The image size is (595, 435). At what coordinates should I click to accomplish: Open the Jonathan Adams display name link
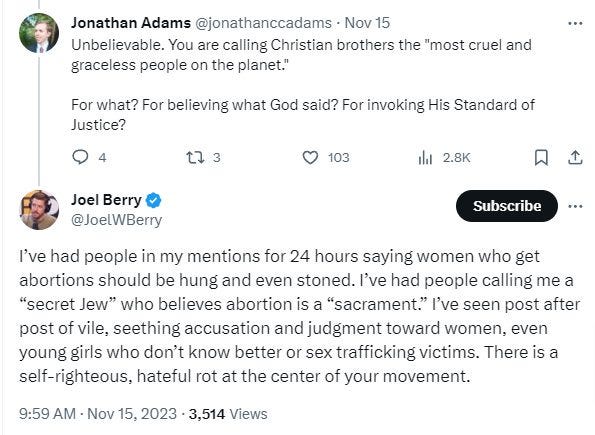131,23
